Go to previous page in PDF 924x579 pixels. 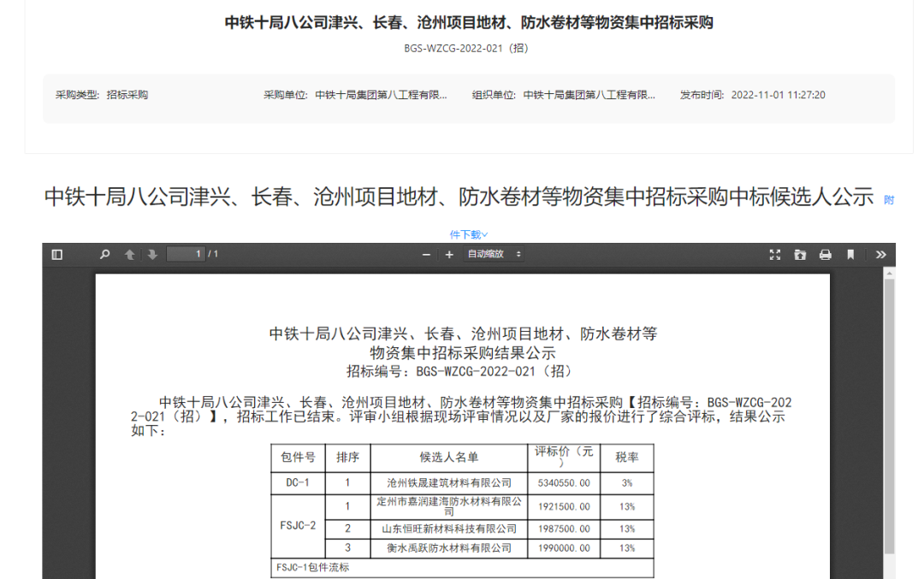point(130,254)
